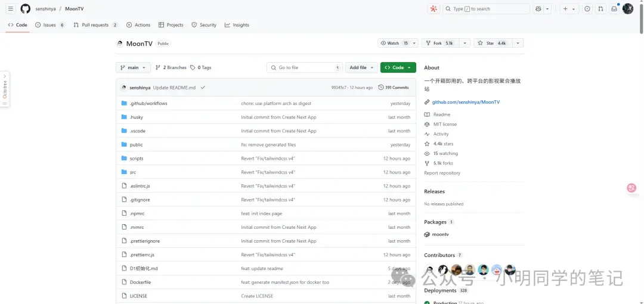Click the scripts folder icon
This screenshot has width=644, height=304.
coord(124,158)
